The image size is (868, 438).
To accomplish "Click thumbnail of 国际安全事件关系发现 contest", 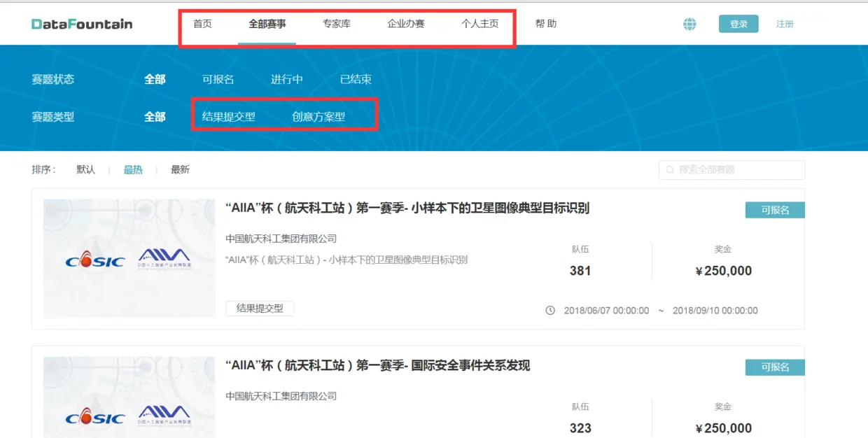I will pos(129,397).
